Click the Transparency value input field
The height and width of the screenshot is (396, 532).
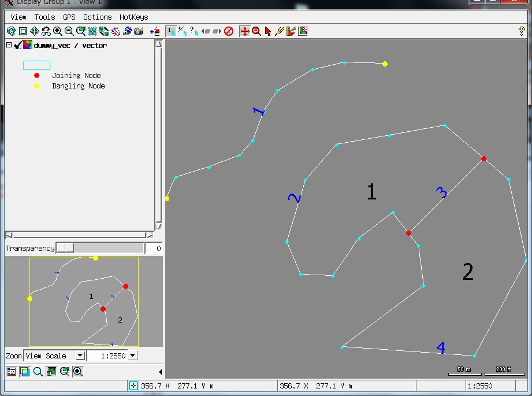tap(153, 248)
